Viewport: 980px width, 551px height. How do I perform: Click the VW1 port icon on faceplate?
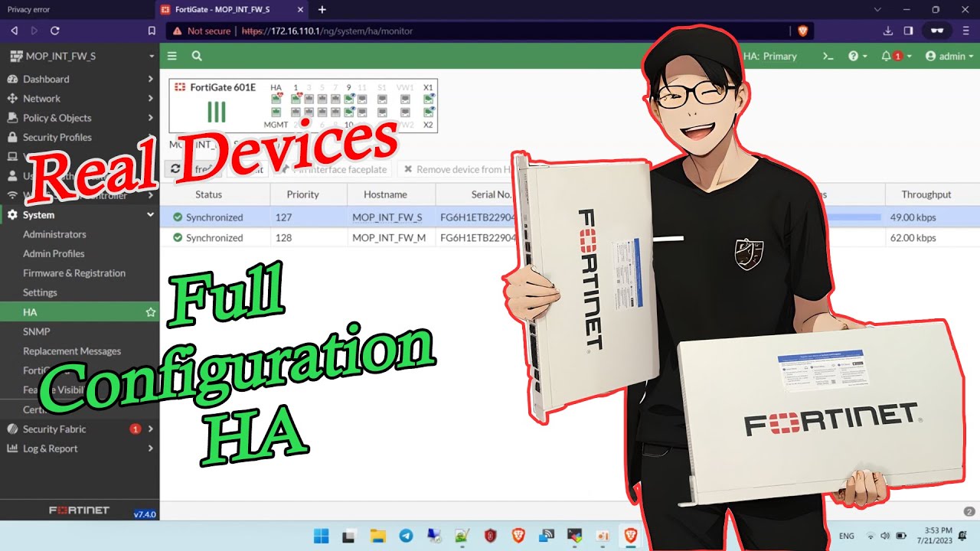pos(406,99)
